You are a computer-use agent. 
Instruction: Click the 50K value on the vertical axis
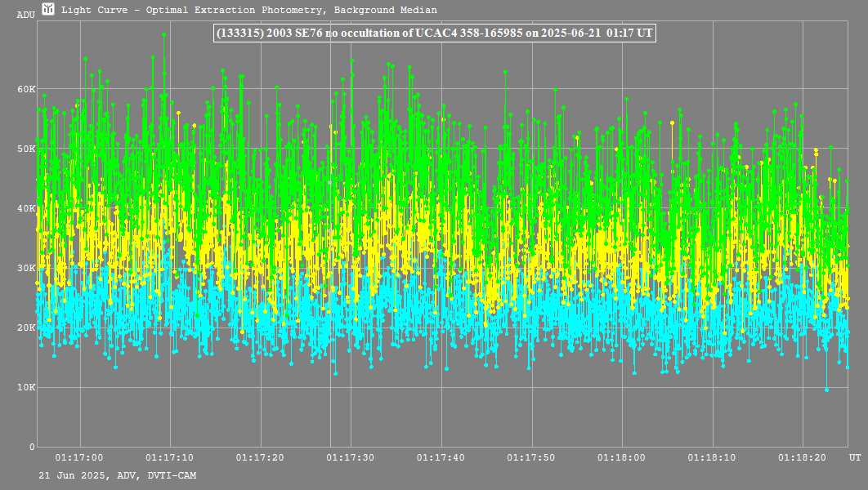click(x=27, y=149)
